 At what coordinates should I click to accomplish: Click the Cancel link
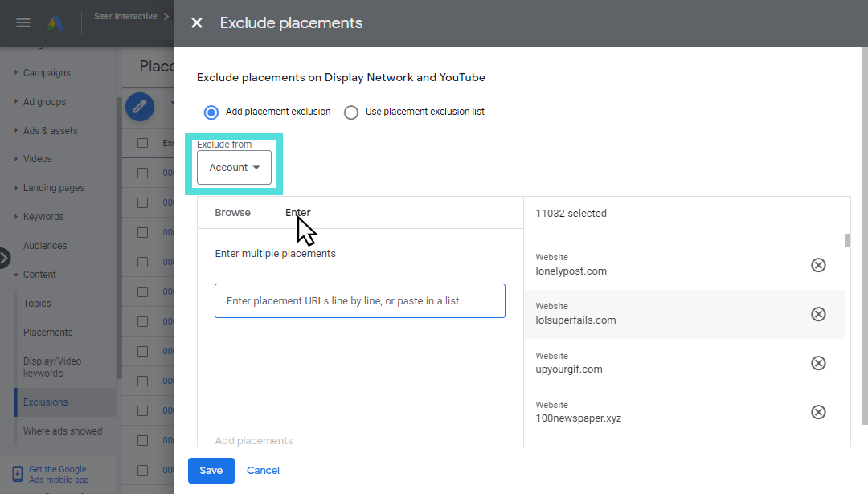coord(263,471)
